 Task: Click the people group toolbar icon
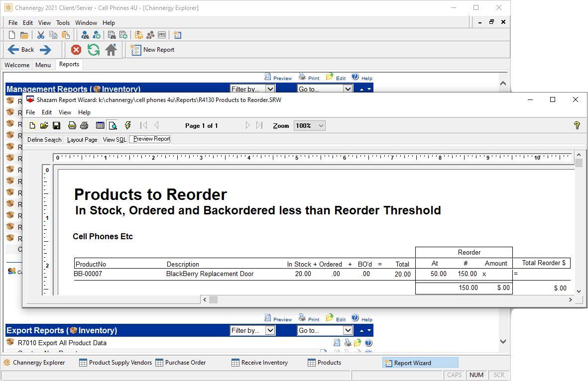click(x=150, y=35)
